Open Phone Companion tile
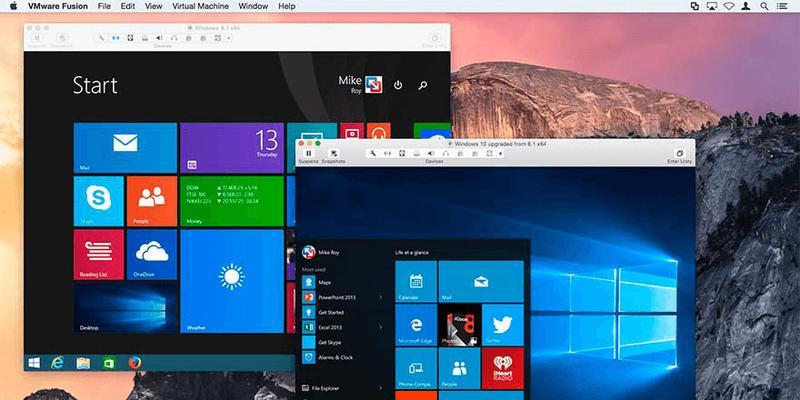The height and width of the screenshot is (400, 800). click(416, 368)
